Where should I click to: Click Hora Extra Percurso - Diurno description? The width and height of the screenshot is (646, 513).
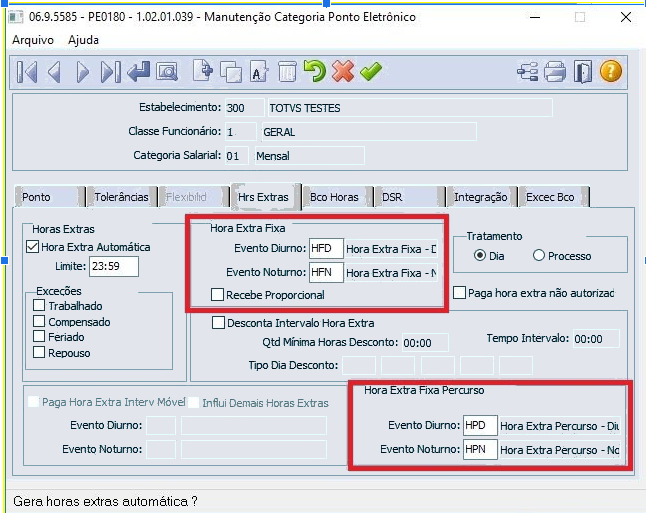coord(559,426)
